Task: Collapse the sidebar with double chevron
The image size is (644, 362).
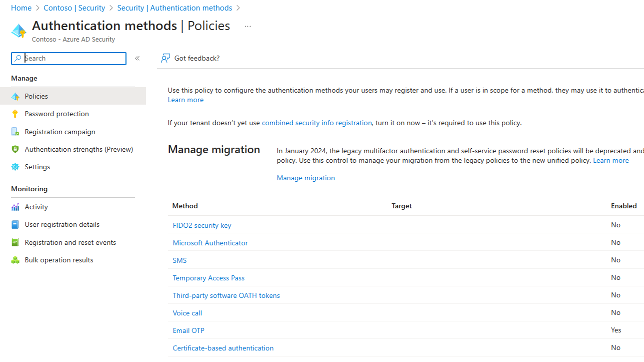Action: tap(137, 59)
